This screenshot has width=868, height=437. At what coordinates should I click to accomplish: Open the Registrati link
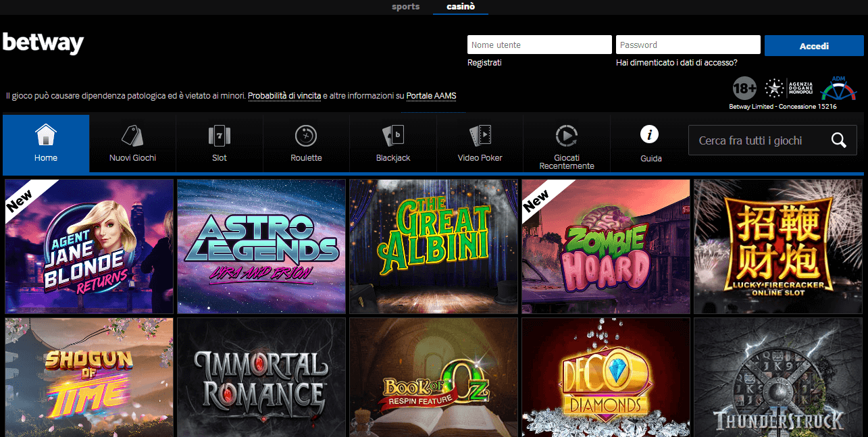pyautogui.click(x=484, y=63)
